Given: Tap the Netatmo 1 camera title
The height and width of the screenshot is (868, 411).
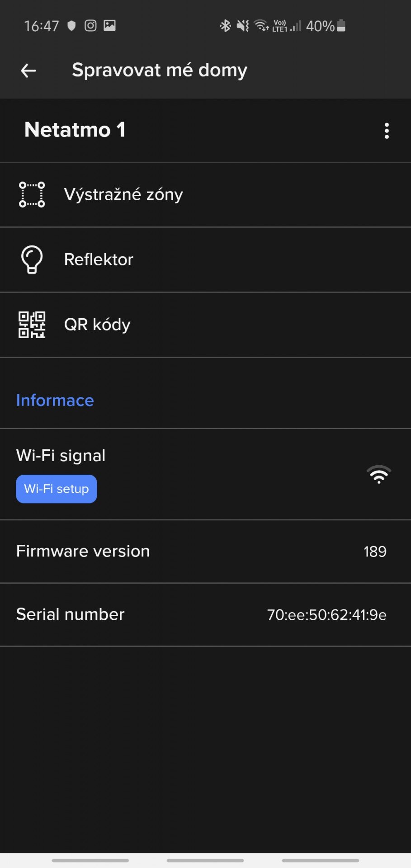Looking at the screenshot, I should click(x=75, y=130).
